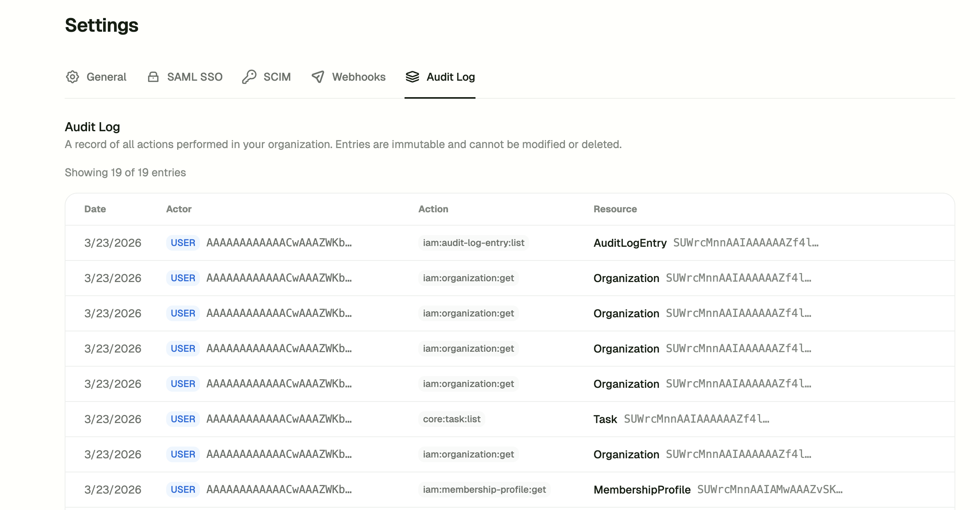Open the SAML SSO tab

[195, 77]
